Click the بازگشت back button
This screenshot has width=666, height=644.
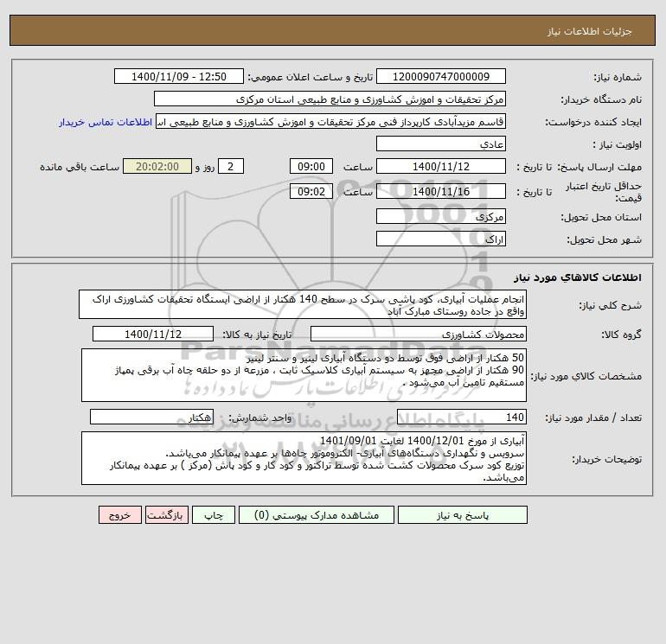(166, 515)
